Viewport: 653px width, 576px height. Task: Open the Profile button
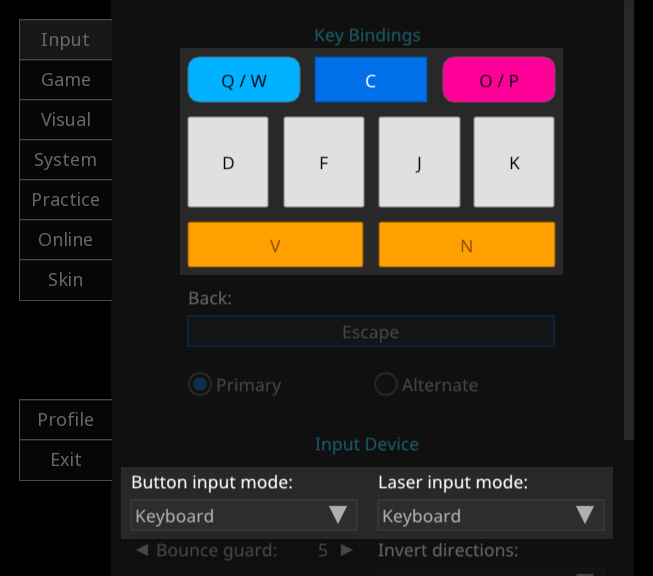coord(66,419)
